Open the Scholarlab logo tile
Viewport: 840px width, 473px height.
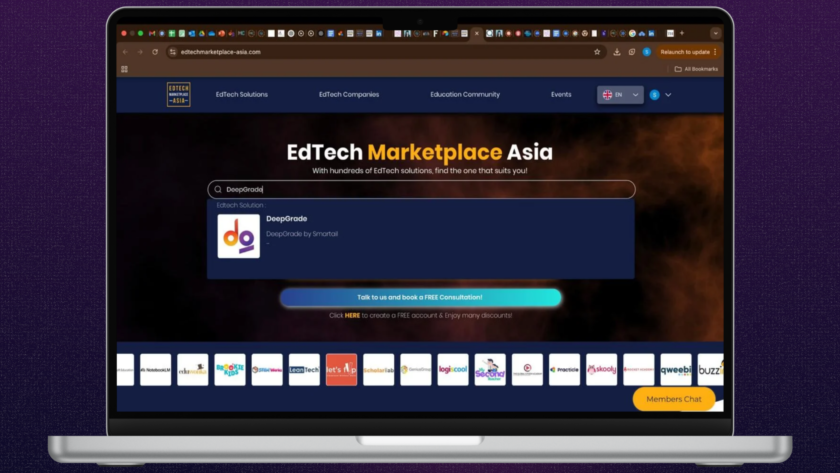coord(378,370)
